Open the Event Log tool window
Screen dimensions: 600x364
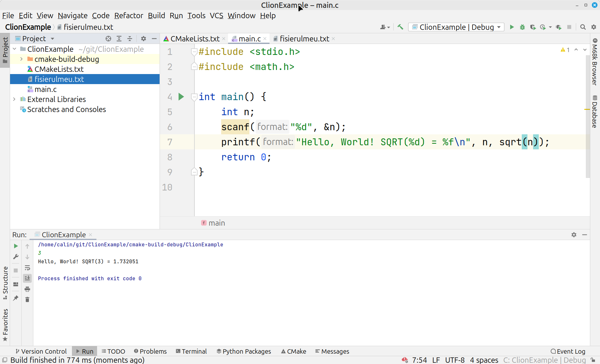[x=568, y=351]
